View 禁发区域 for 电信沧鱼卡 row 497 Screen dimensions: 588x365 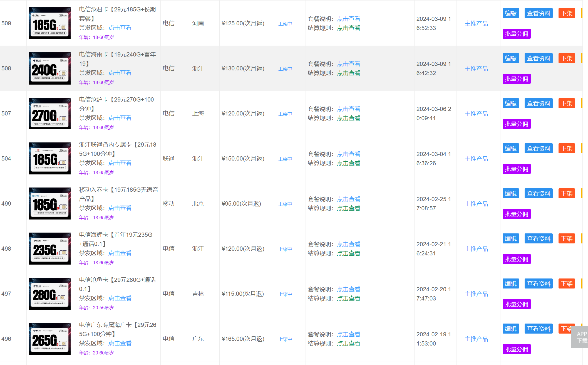point(120,298)
